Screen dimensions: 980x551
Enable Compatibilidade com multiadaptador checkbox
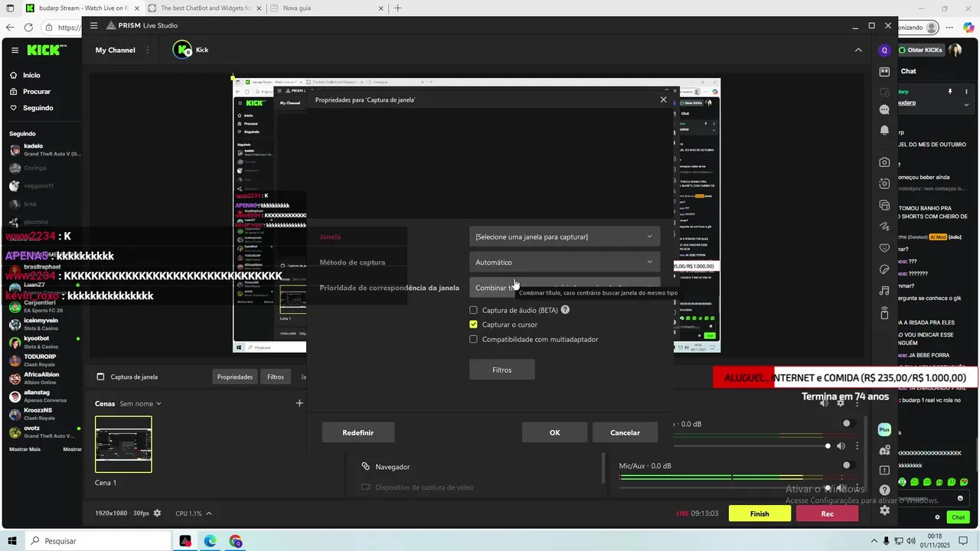click(473, 339)
